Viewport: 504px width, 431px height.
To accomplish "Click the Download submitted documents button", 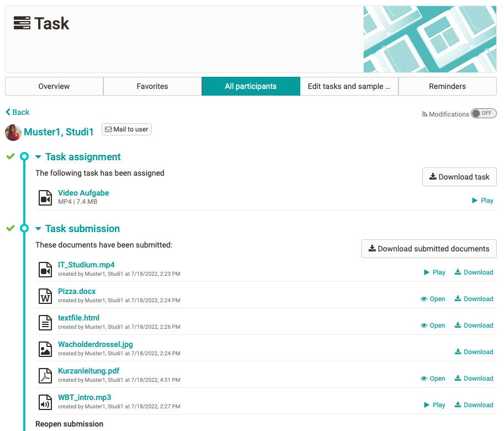I will [429, 249].
